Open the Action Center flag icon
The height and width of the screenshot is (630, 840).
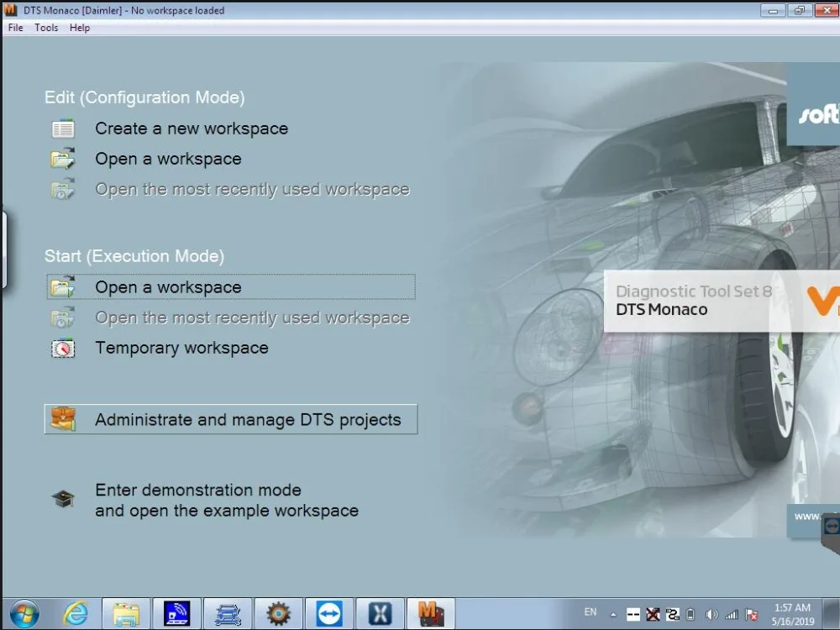point(752,615)
